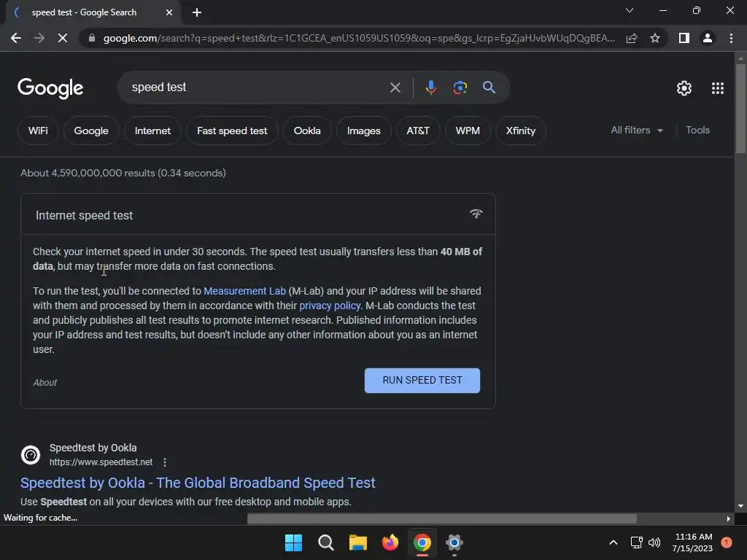
Task: Click the address bar URL
Action: point(358,38)
